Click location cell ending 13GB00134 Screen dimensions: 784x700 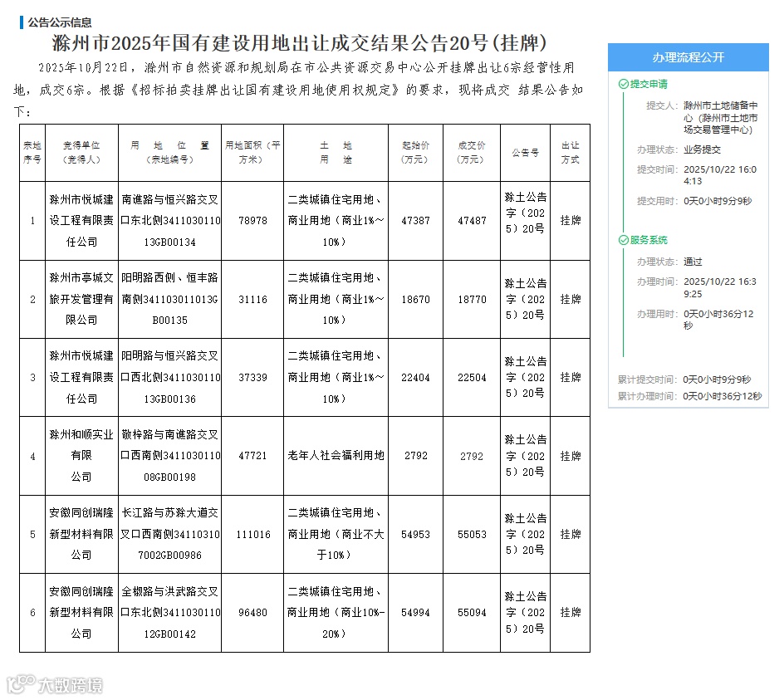[170, 221]
